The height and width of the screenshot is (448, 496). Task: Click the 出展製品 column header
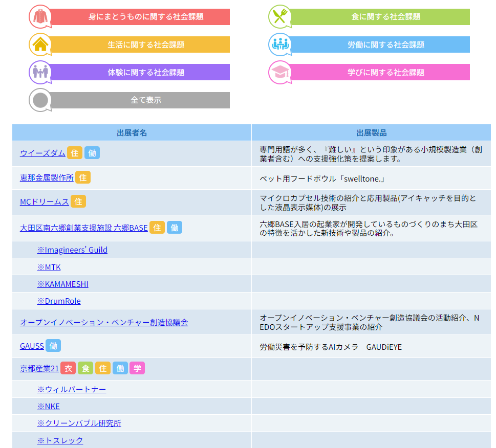(372, 132)
